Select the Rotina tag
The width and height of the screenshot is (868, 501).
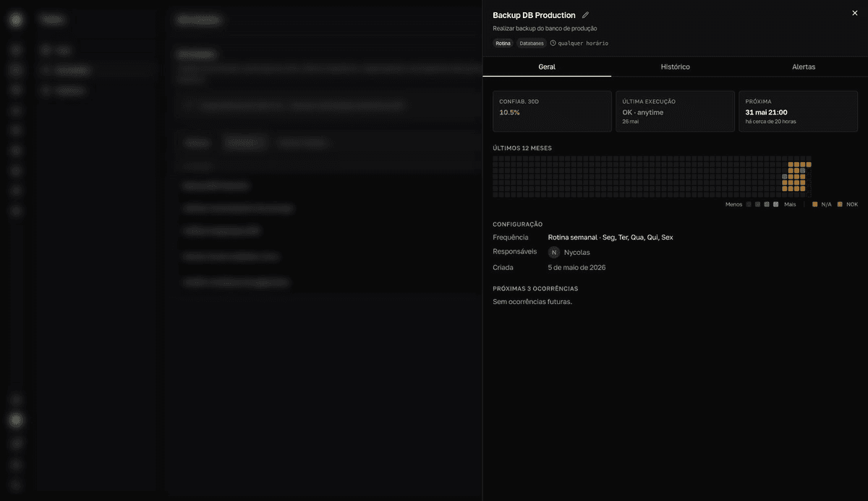503,43
